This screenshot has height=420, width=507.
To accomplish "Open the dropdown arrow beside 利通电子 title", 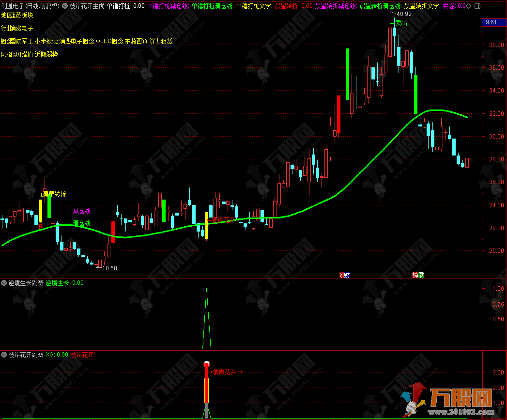I will pos(65,6).
